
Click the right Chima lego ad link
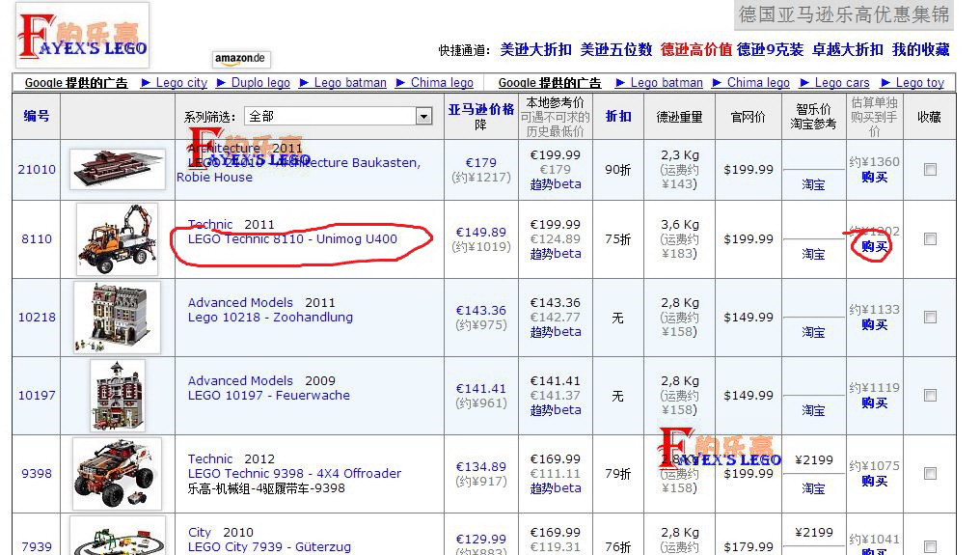758,83
